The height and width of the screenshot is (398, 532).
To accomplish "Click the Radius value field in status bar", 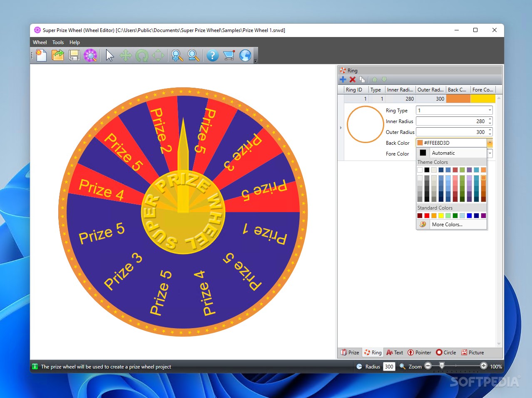I will [389, 366].
